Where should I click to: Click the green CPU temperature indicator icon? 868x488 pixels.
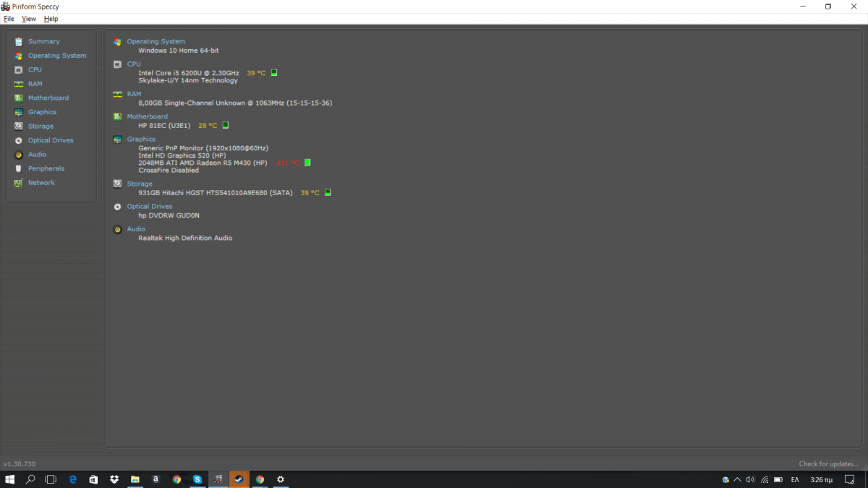point(274,72)
